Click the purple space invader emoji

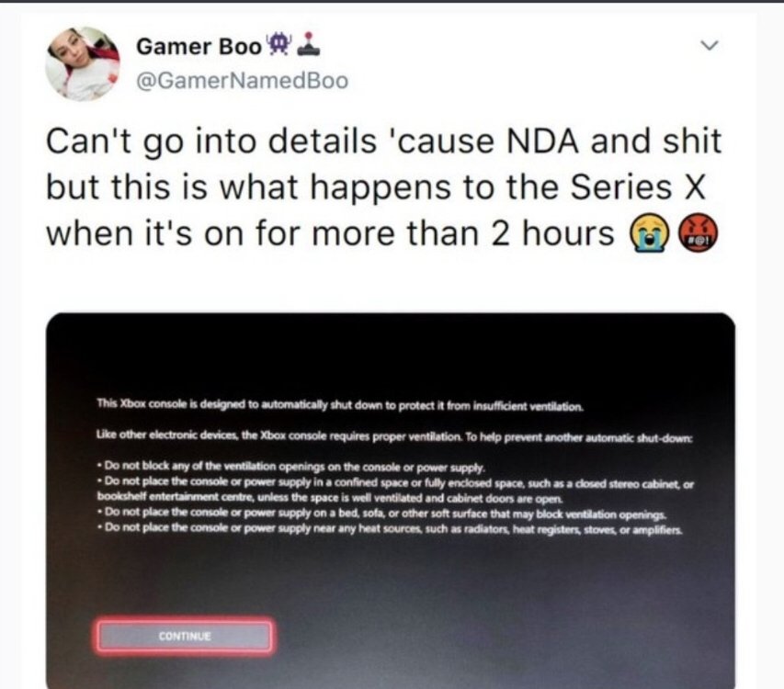coord(278,45)
